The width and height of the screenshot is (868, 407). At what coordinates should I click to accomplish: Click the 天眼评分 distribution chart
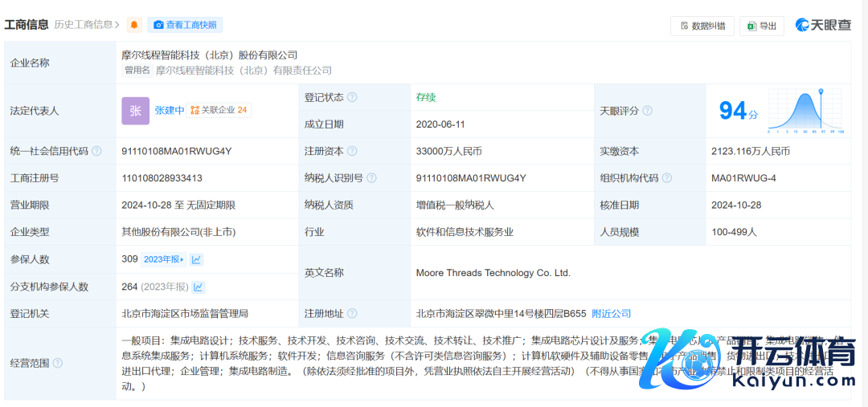[x=805, y=111]
